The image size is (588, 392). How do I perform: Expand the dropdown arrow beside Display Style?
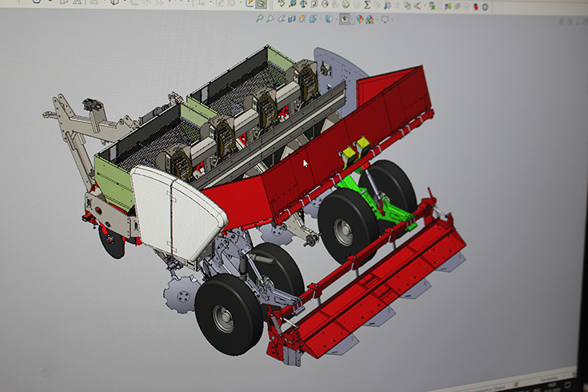tap(336, 19)
